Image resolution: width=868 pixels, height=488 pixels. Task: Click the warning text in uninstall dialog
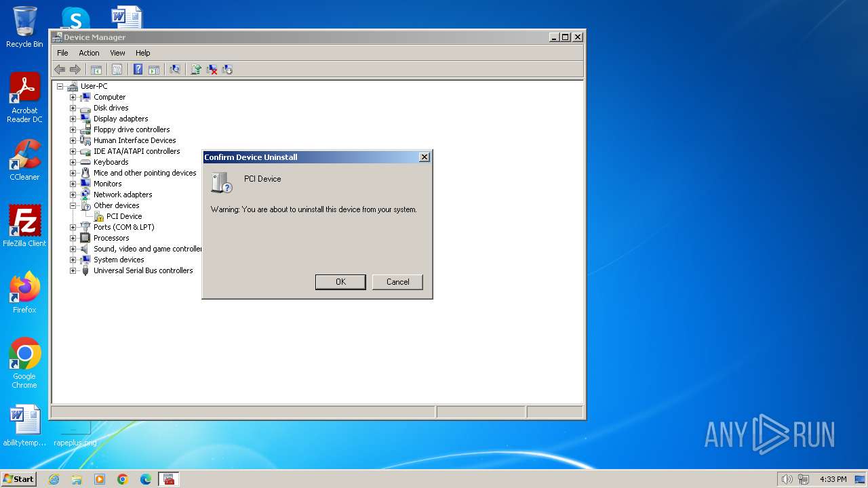click(x=313, y=209)
